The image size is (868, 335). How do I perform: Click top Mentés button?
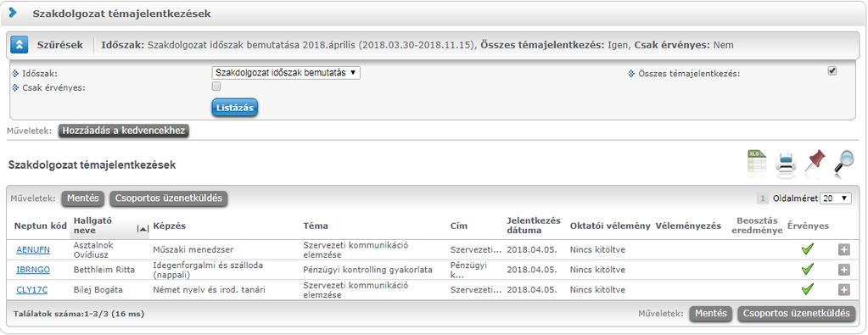click(x=83, y=198)
